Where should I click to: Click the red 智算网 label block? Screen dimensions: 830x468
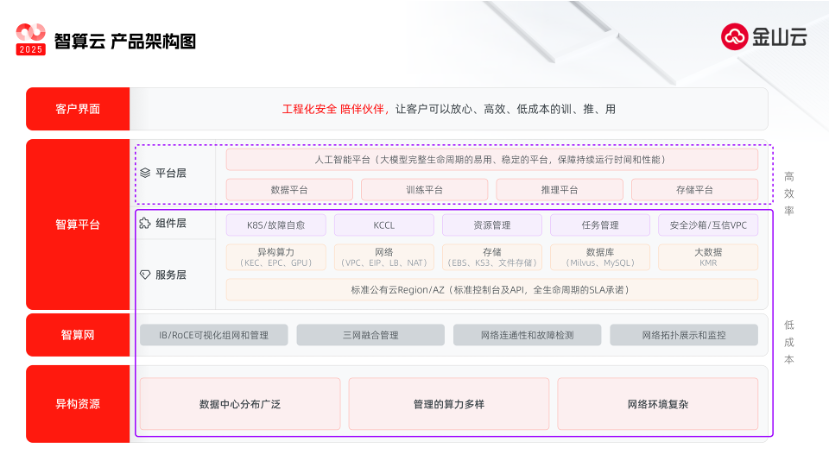77,335
